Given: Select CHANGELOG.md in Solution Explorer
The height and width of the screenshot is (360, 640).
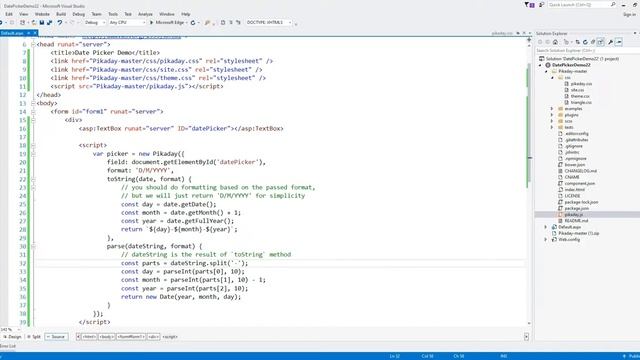Looking at the screenshot, I should (580, 171).
